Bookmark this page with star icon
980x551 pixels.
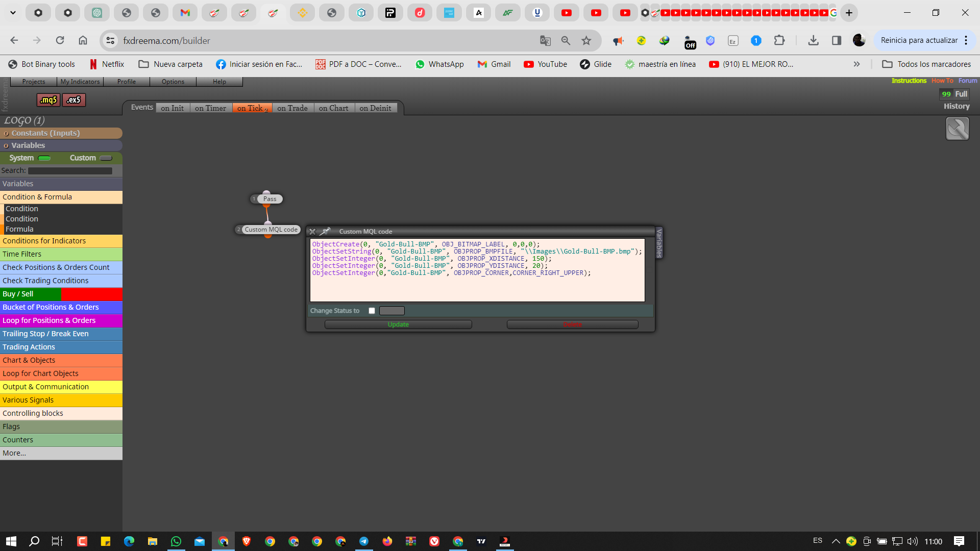coord(586,41)
